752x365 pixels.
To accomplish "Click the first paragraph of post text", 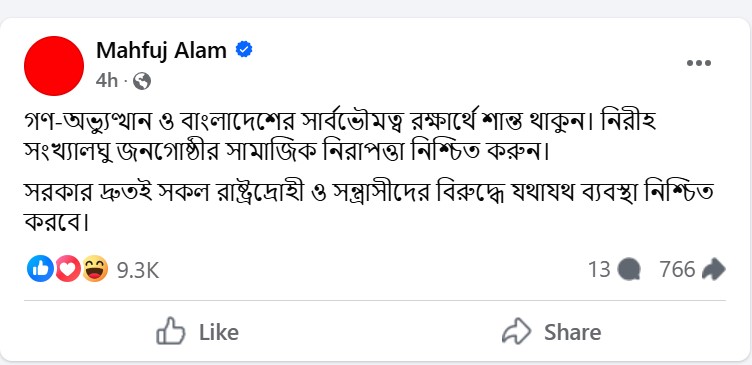I will point(340,137).
